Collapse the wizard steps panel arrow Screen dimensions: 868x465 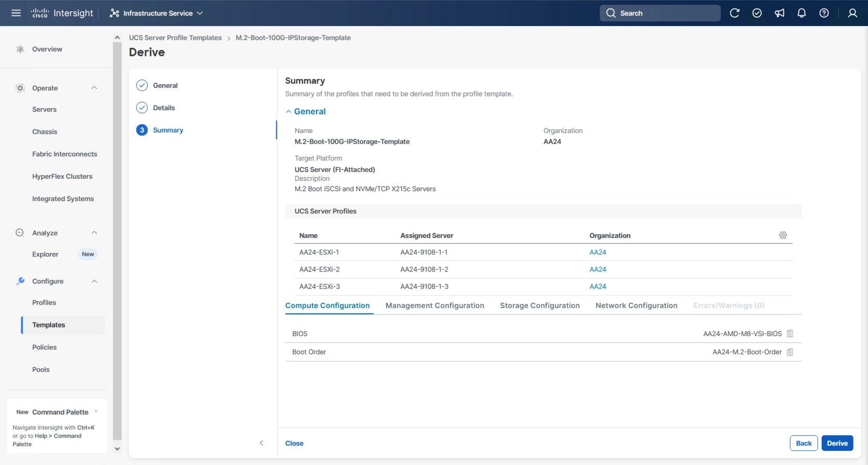coord(261,443)
